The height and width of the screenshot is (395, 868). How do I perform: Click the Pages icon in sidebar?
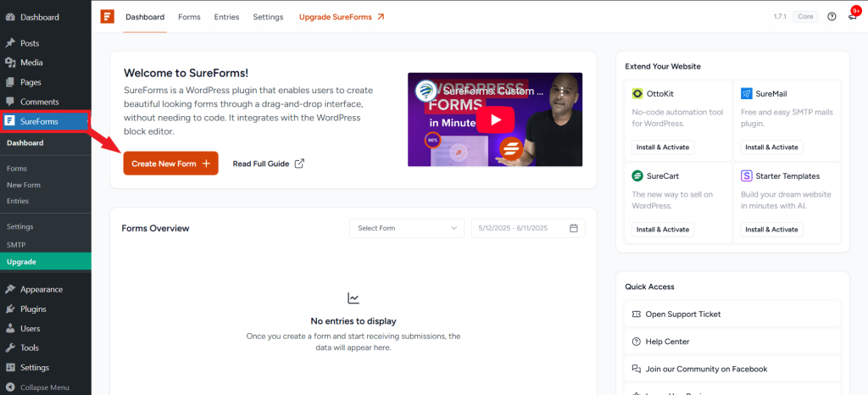pos(10,82)
